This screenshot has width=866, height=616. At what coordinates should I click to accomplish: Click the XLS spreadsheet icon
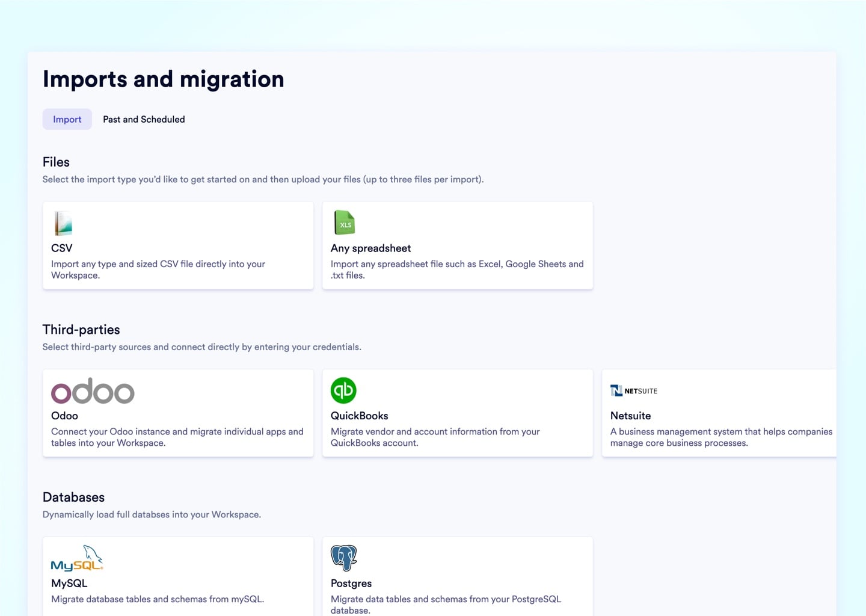click(344, 222)
